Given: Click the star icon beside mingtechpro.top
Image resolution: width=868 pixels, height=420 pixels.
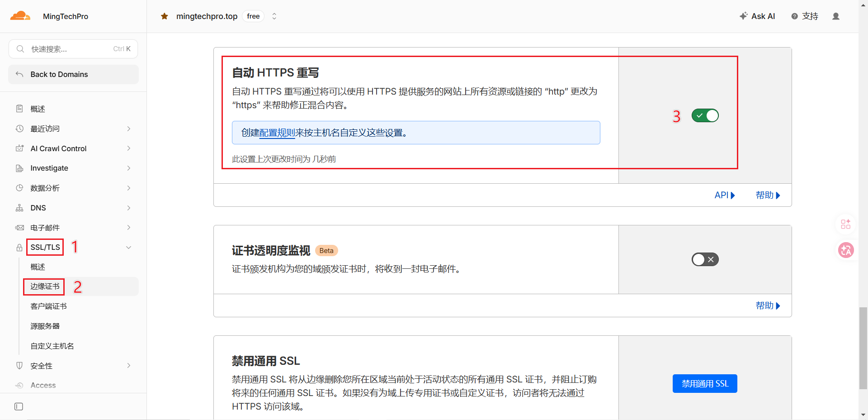Looking at the screenshot, I should pos(165,16).
